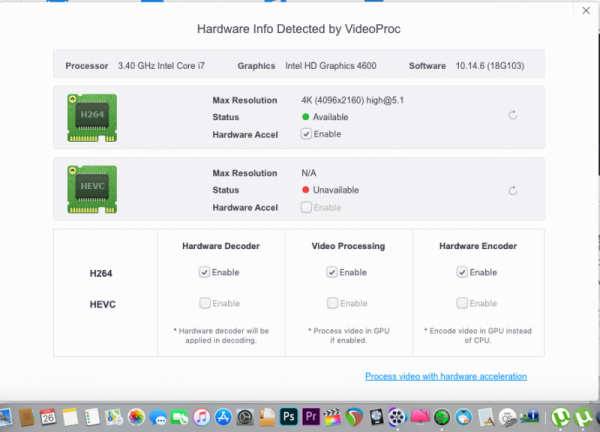The width and height of the screenshot is (600, 432).
Task: Open System Preferences from the Dock
Action: click(x=245, y=417)
